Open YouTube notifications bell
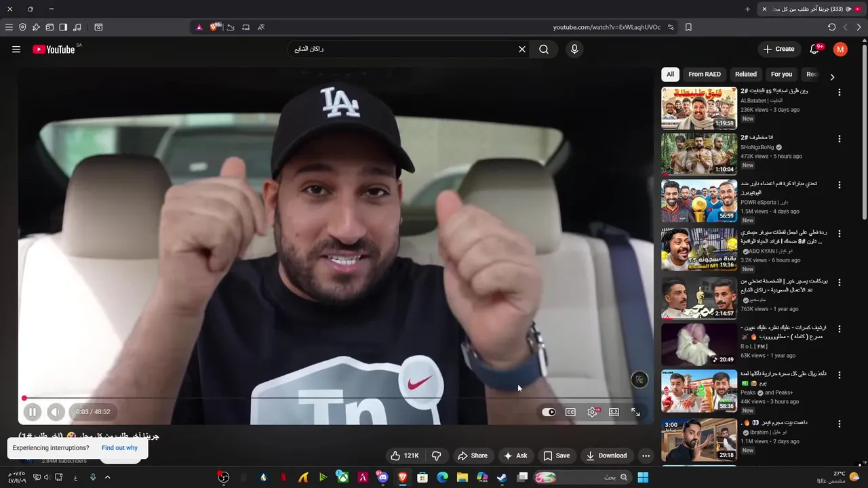The height and width of the screenshot is (488, 868). coord(816,49)
